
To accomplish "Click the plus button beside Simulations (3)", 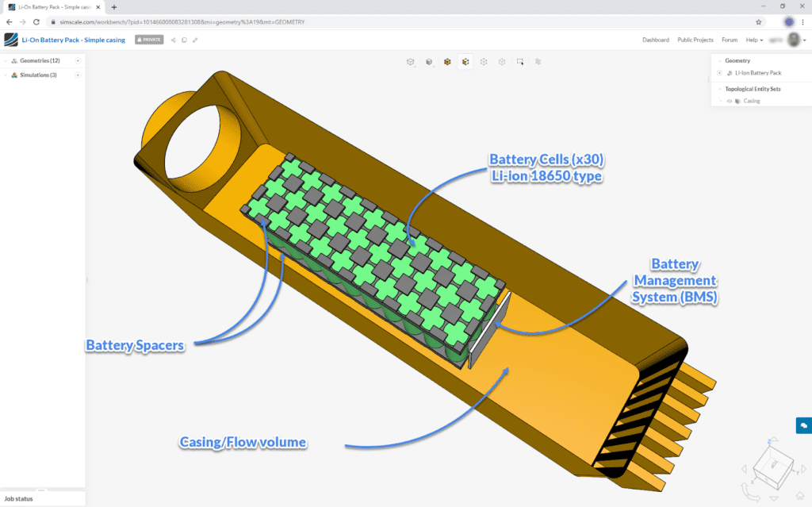I will coord(77,75).
